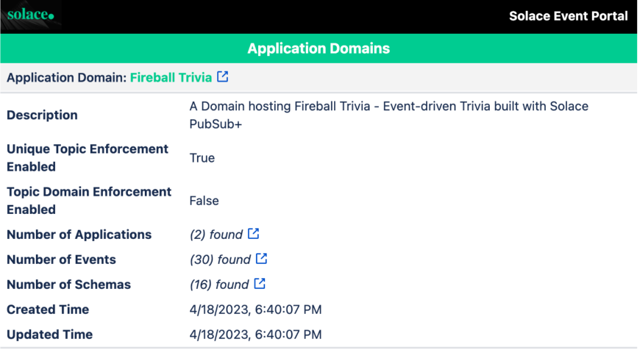Click the "(30) found" events count
This screenshot has height=364, width=640.
coord(220,260)
